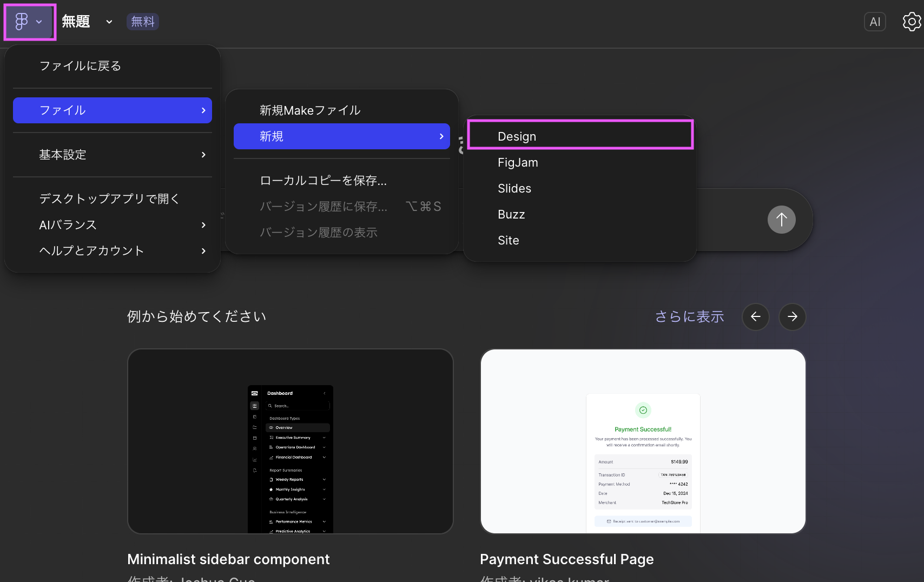
Task: Create a new Site file
Action: (x=579, y=240)
